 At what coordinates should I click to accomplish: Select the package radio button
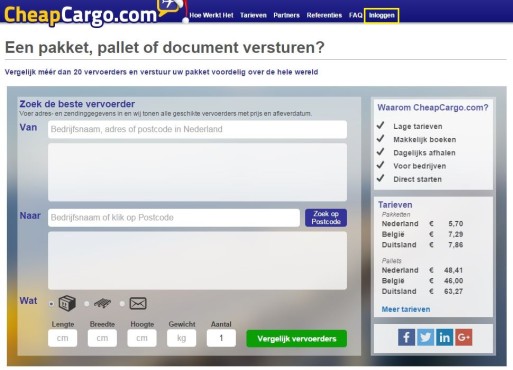pyautogui.click(x=51, y=304)
